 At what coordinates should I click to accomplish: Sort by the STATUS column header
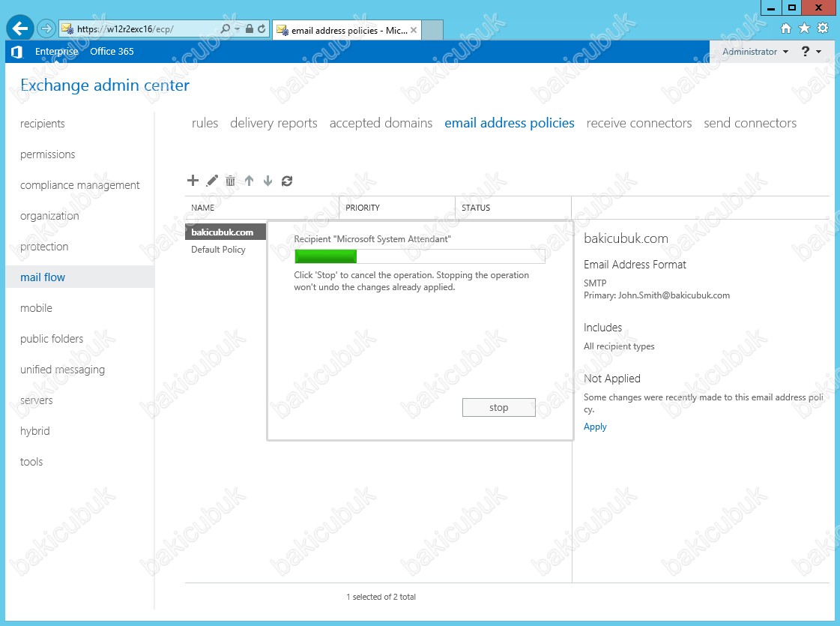coord(513,208)
